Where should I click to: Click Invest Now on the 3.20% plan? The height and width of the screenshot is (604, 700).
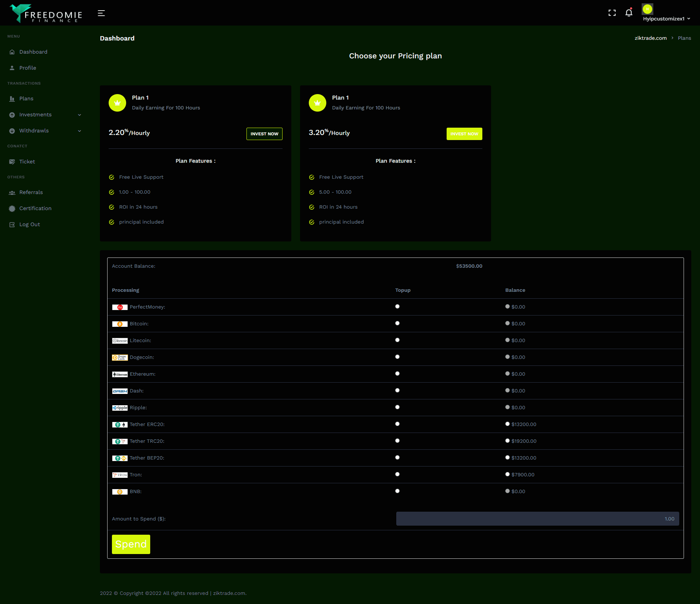464,134
